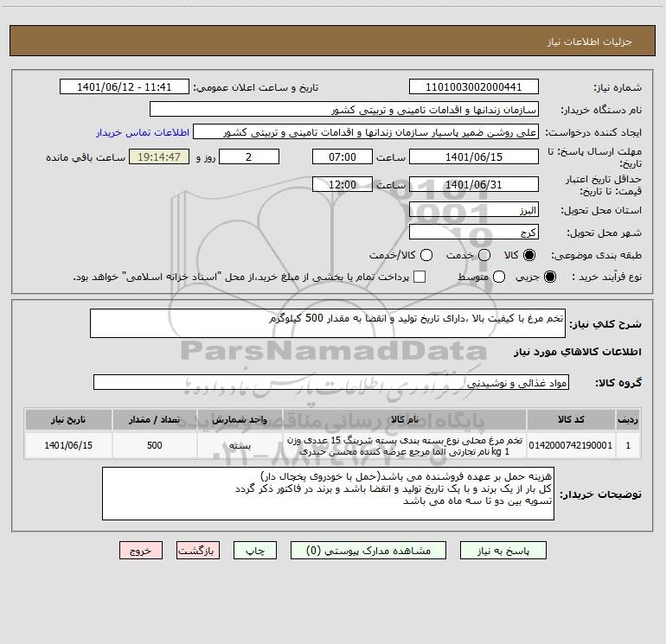Click the شرح کلی نیاز label
Viewport: 666px width, 644px height.
[605, 324]
